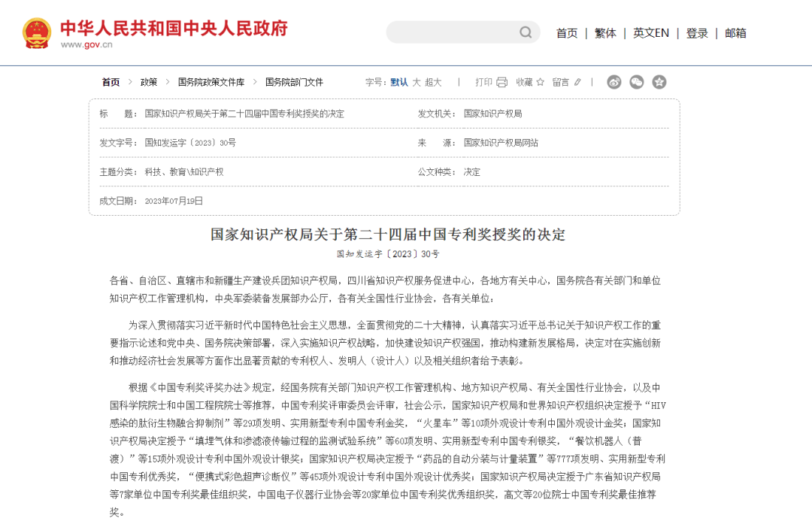Click the 公文种类 value 决定
This screenshot has width=812, height=527.
pos(471,172)
